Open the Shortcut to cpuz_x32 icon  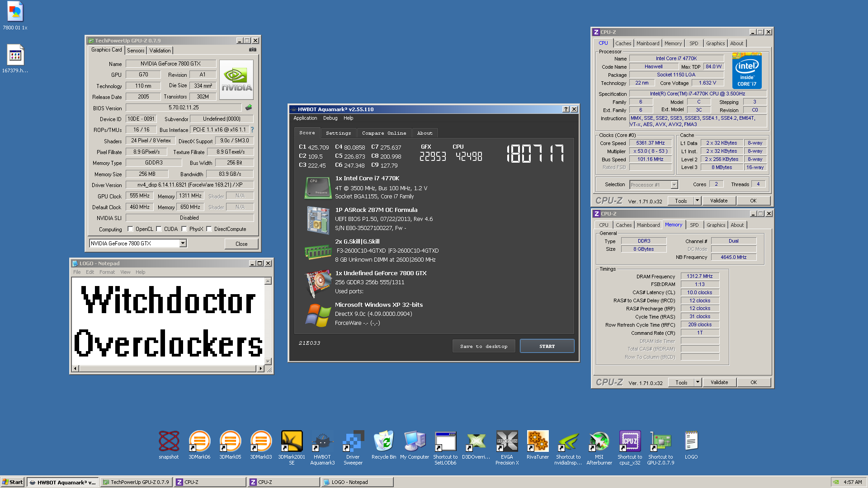pos(630,447)
